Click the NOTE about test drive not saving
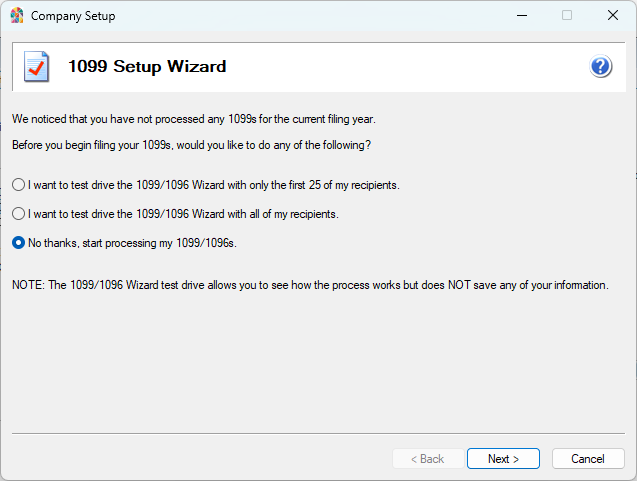637x481 pixels. point(310,285)
